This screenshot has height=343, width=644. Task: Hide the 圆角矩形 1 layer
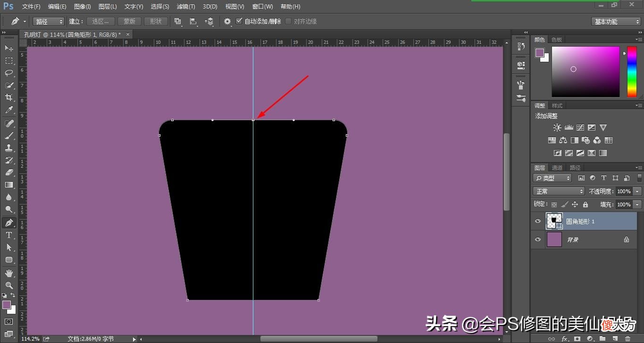tap(538, 221)
